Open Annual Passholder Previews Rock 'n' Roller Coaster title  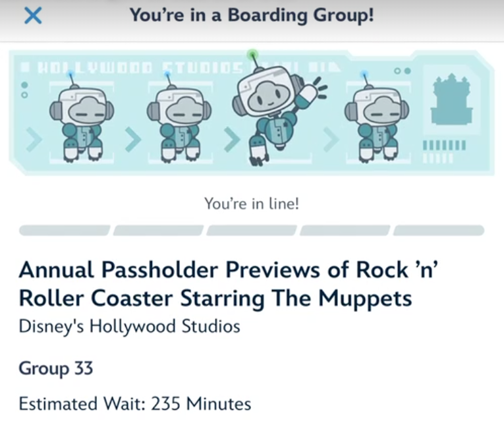pos(229,284)
